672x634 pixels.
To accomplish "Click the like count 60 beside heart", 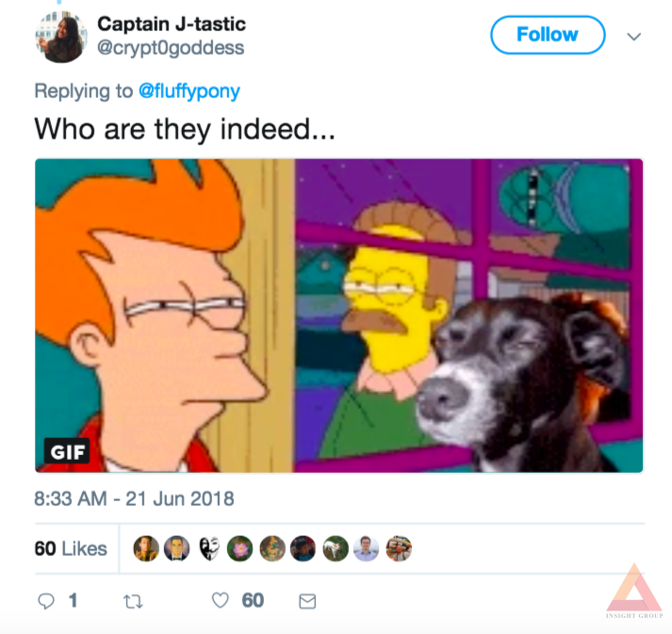I will [253, 600].
